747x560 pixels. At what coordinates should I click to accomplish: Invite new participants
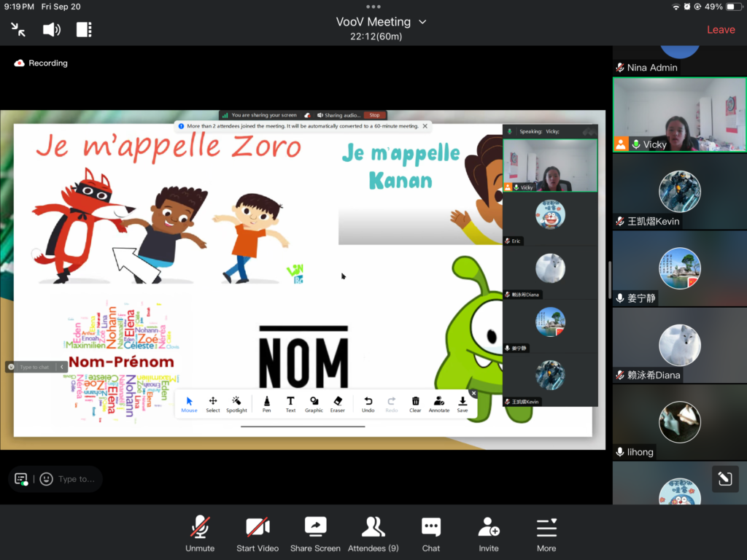click(x=489, y=533)
